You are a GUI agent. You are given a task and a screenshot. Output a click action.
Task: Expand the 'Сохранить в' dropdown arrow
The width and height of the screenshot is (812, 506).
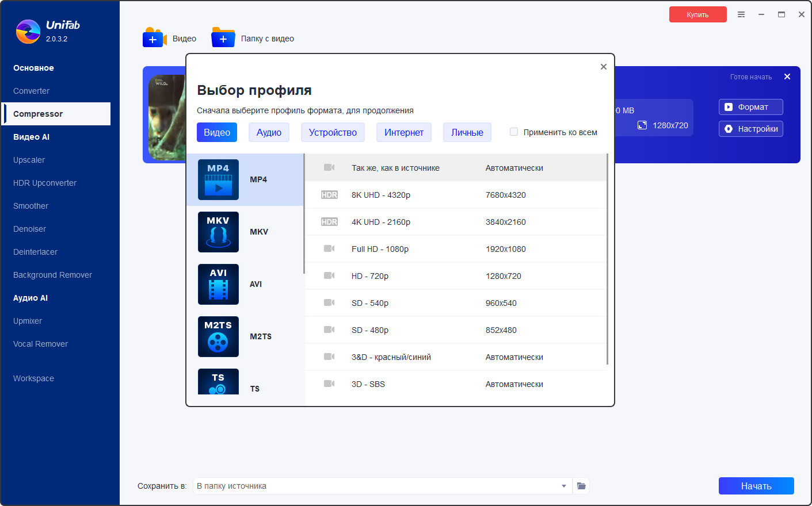click(x=564, y=486)
